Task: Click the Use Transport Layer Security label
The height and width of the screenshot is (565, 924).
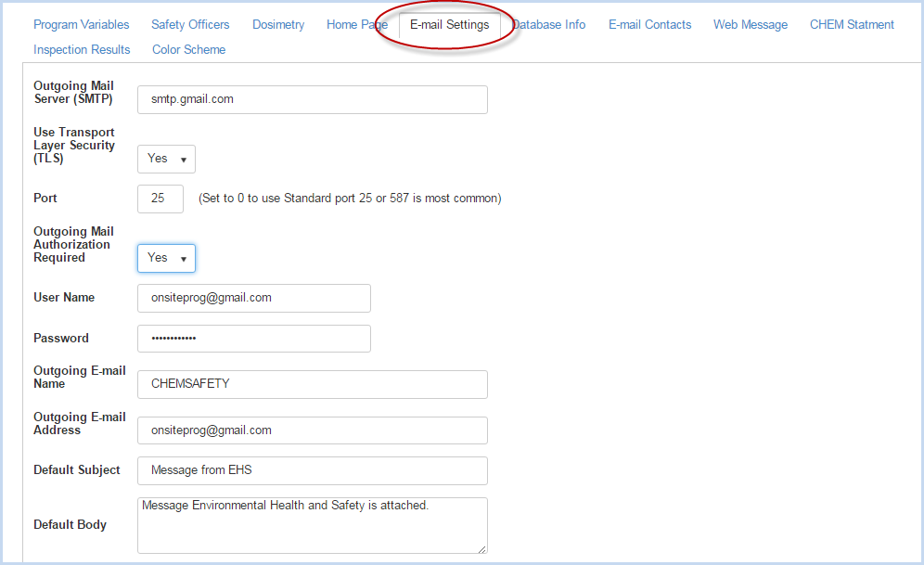Action: click(74, 145)
